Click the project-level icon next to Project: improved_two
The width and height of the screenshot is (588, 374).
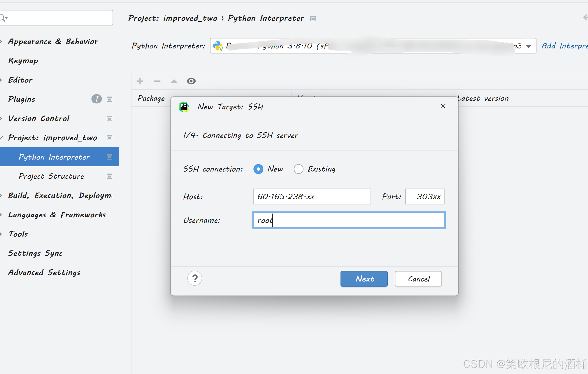pyautogui.click(x=110, y=138)
